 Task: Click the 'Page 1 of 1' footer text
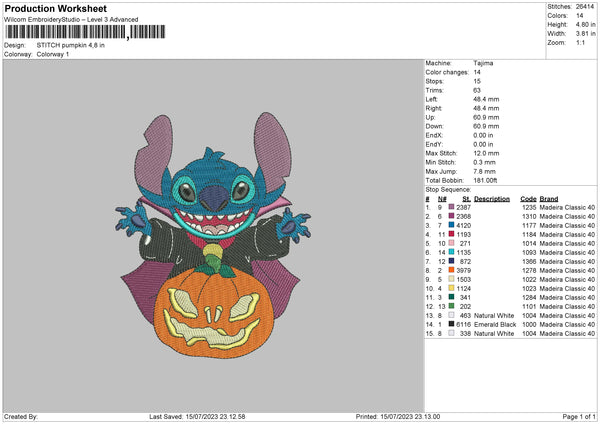coord(579,416)
